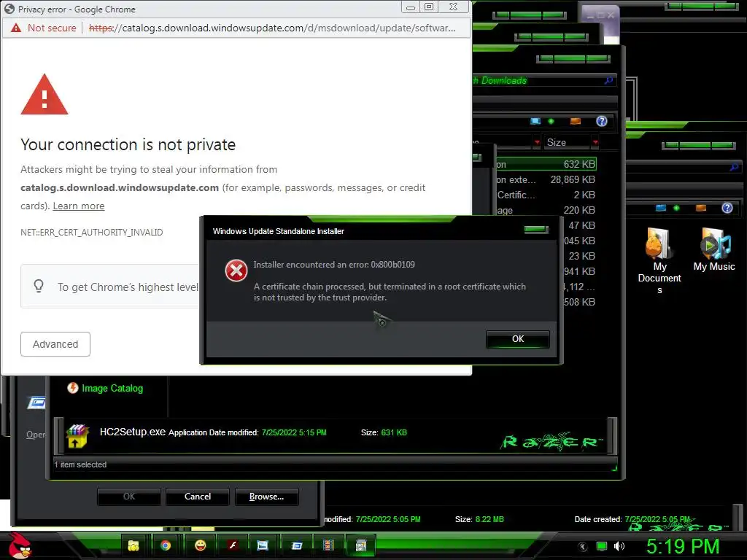
Task: Follow the Learn more link on the privacy error page
Action: 79,206
